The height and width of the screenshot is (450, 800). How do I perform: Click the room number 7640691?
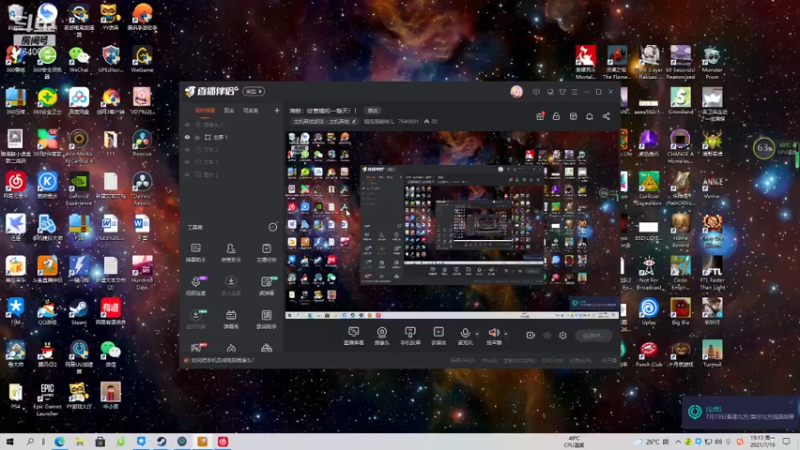(408, 121)
